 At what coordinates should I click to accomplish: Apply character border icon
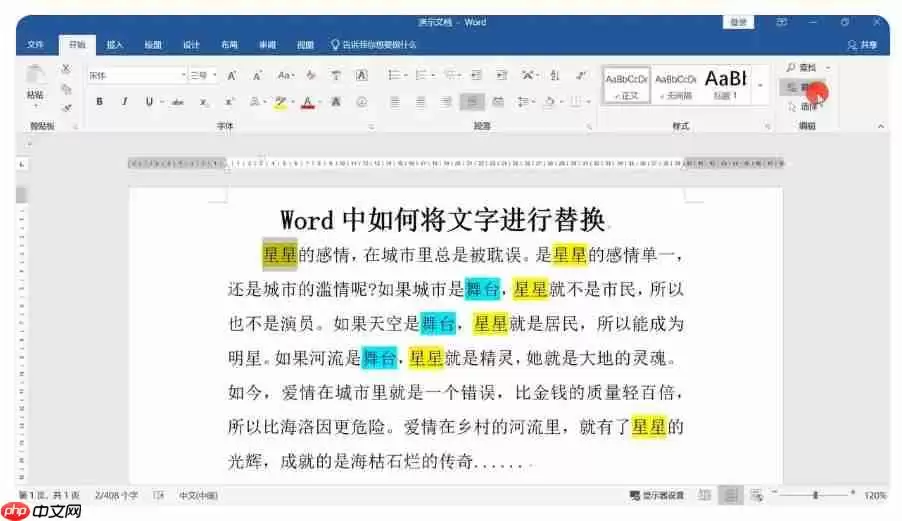point(361,75)
